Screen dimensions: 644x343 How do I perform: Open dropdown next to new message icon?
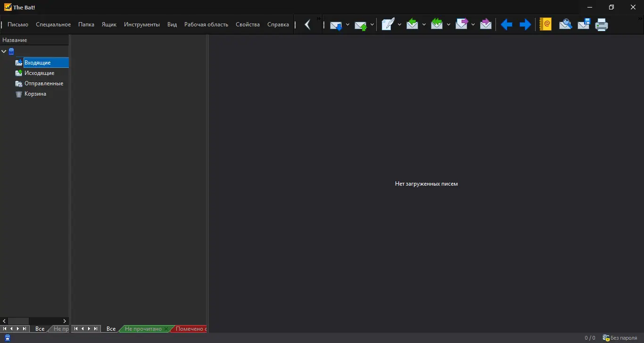399,24
